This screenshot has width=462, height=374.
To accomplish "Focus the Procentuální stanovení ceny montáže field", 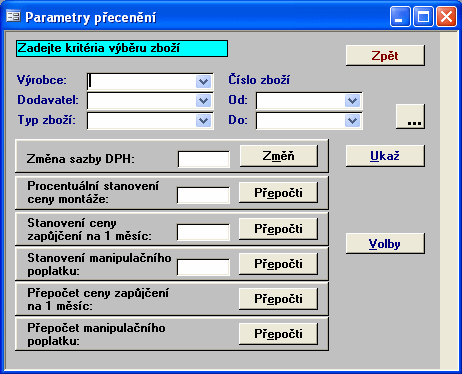I will [x=203, y=195].
